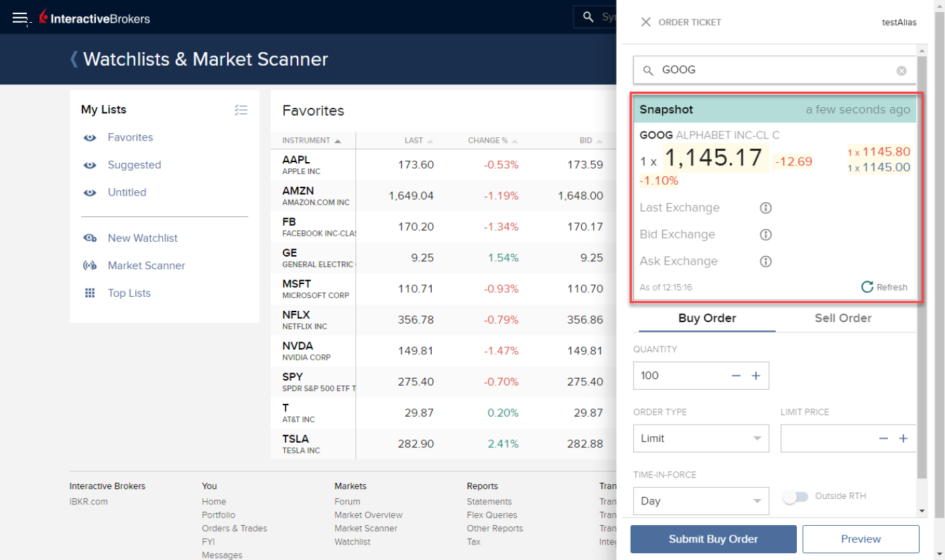Open the Market Overview footer link
Screen dimensions: 945x560
pyautogui.click(x=369, y=515)
